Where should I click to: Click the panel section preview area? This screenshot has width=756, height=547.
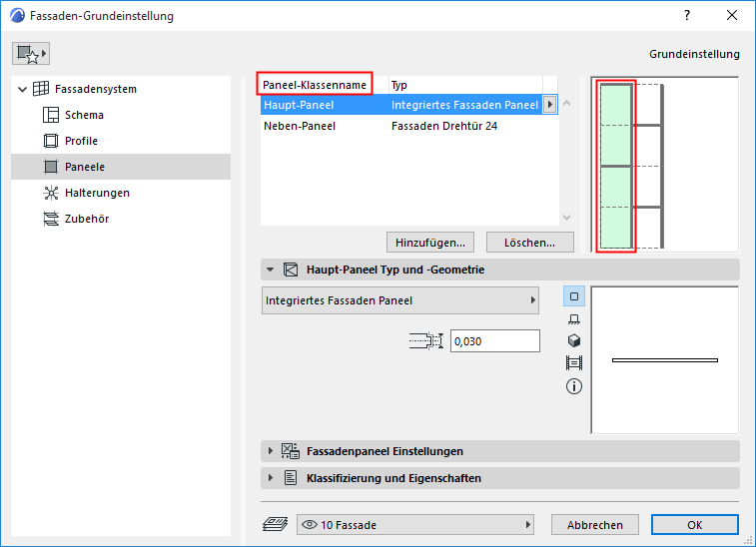(665, 360)
